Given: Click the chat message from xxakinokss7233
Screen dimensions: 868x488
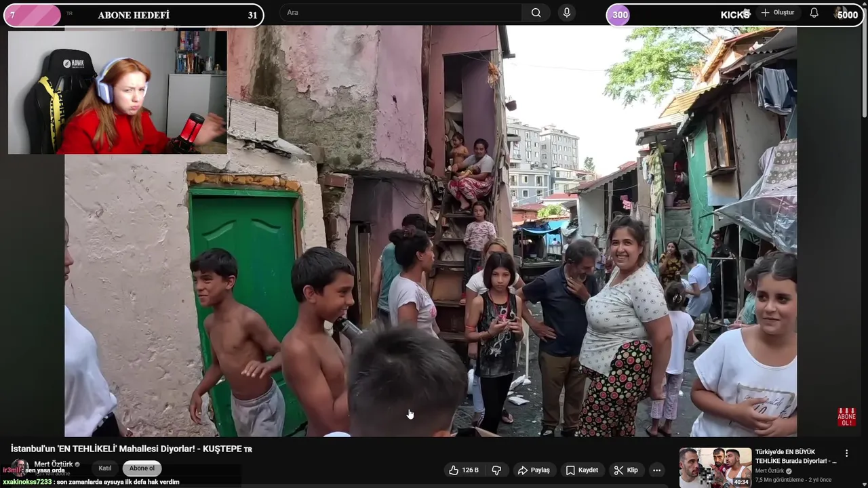Looking at the screenshot, I should tap(91, 482).
